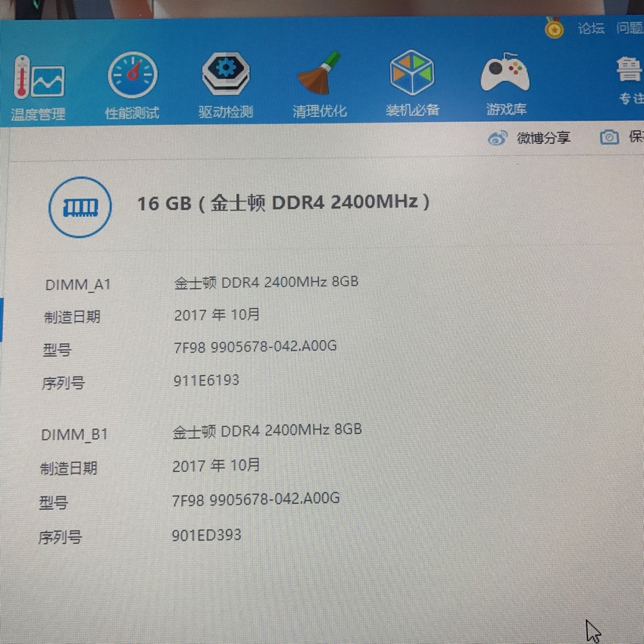Select the DIMM_B1 金士顿 DDR4 2400MHz 8GB value
Viewport: 644px width, 644px height.
(x=267, y=431)
